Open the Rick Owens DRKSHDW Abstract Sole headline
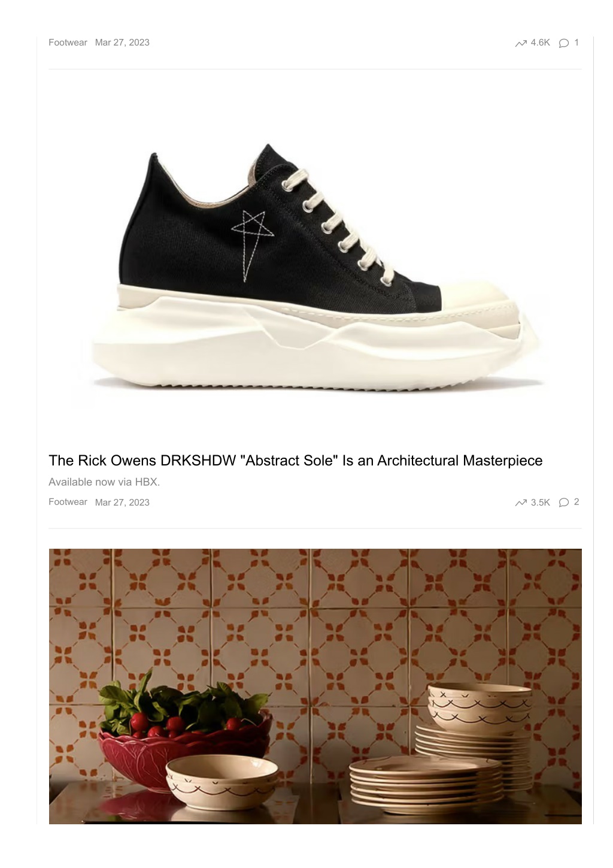Screen dimensions: 613x868 [296, 461]
